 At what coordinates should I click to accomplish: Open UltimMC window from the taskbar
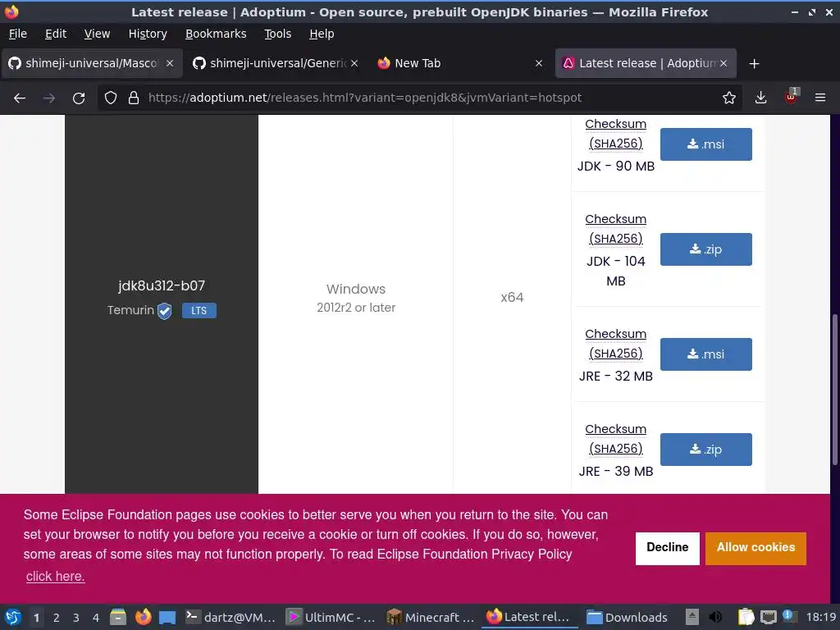(x=331, y=617)
